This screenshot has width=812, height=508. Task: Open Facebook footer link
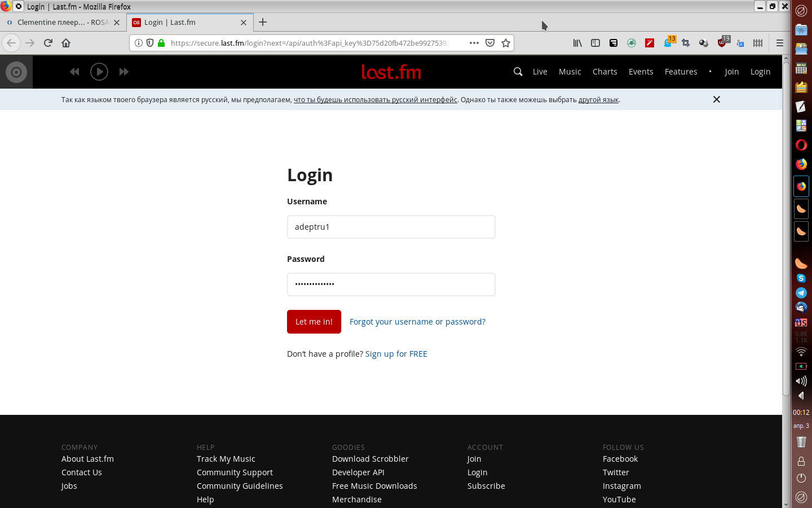[x=620, y=459]
